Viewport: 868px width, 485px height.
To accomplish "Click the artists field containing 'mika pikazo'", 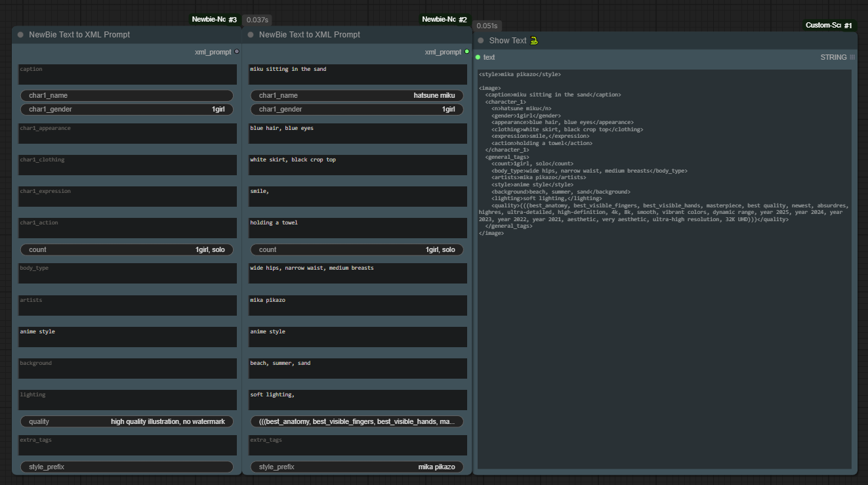I will pos(357,305).
